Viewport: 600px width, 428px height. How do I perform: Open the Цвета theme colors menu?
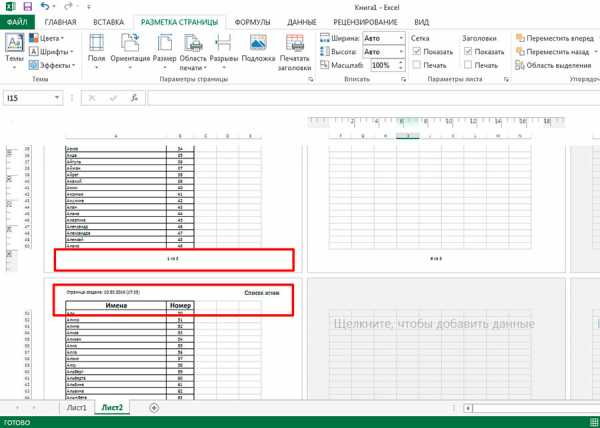click(47, 38)
